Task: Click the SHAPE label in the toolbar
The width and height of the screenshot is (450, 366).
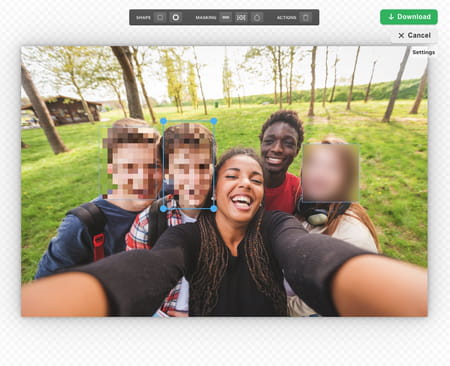Action: click(x=143, y=18)
